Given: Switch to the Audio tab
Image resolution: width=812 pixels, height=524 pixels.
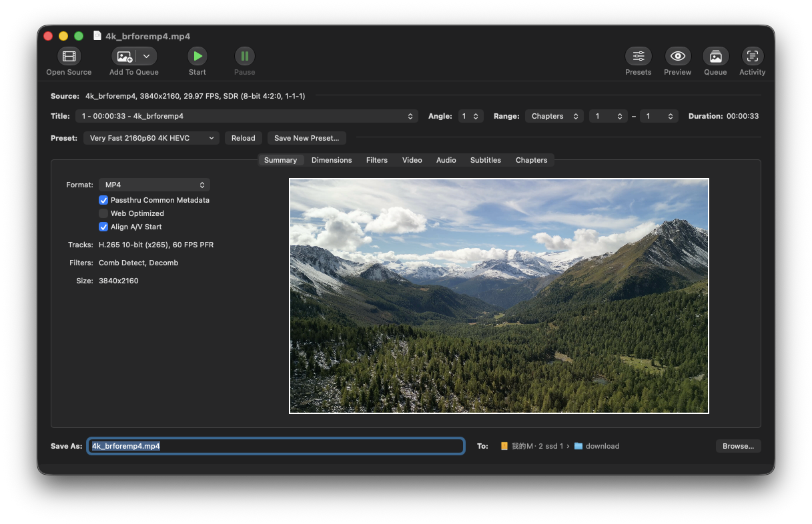Looking at the screenshot, I should click(x=446, y=160).
